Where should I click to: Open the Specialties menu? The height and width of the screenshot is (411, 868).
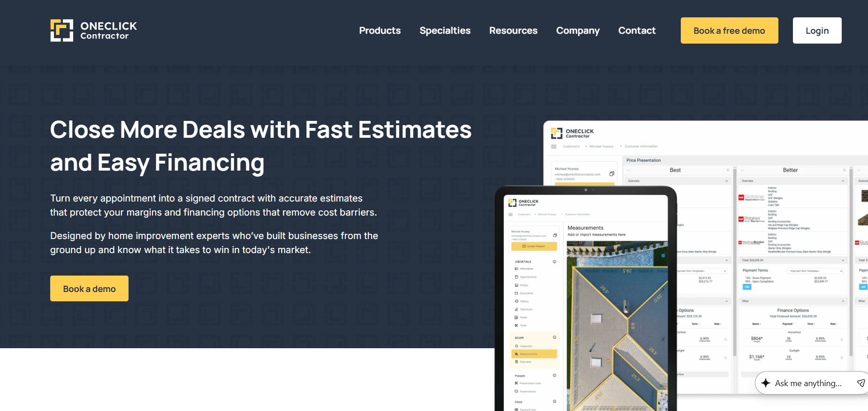(445, 30)
